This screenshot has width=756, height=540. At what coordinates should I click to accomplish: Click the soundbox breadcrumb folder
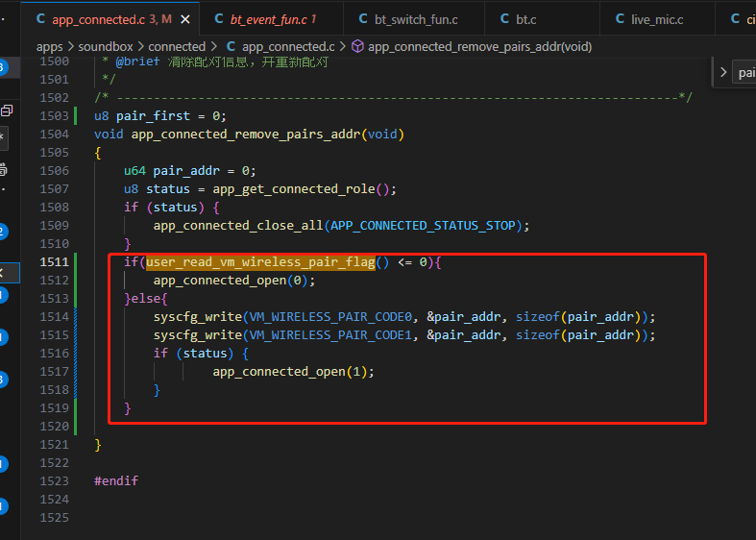tap(105, 47)
